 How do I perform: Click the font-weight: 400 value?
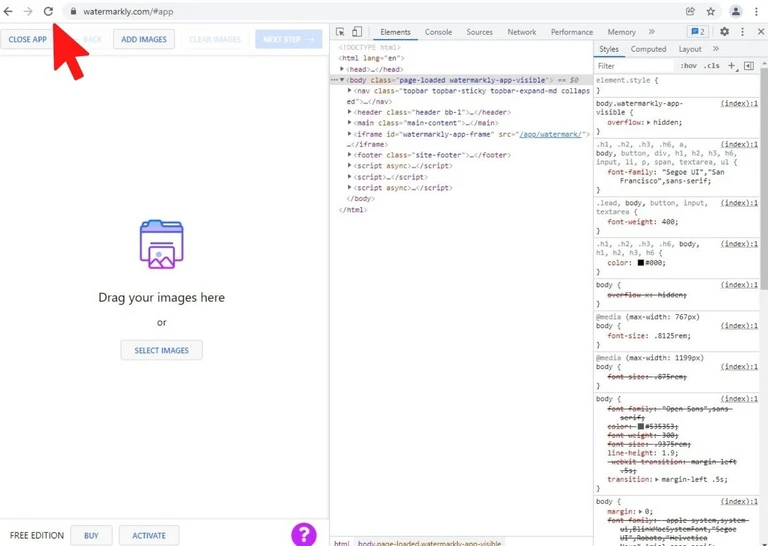[668, 222]
